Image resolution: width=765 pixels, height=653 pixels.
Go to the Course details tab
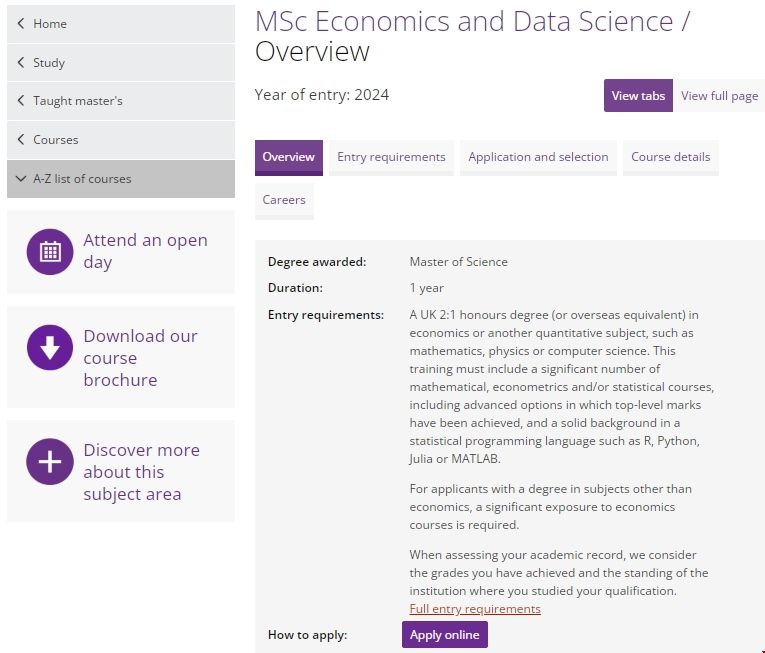670,157
